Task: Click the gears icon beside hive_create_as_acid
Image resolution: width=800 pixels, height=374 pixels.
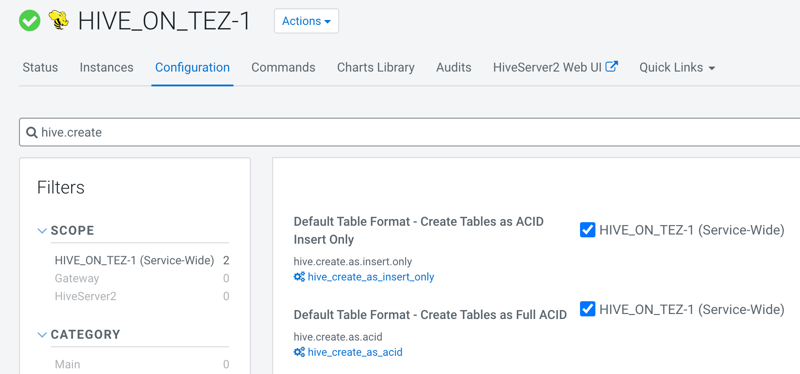Action: click(x=299, y=352)
